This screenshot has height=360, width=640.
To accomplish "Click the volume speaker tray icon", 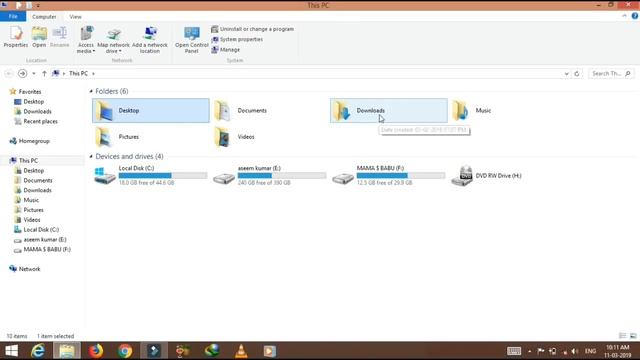I will pos(575,351).
